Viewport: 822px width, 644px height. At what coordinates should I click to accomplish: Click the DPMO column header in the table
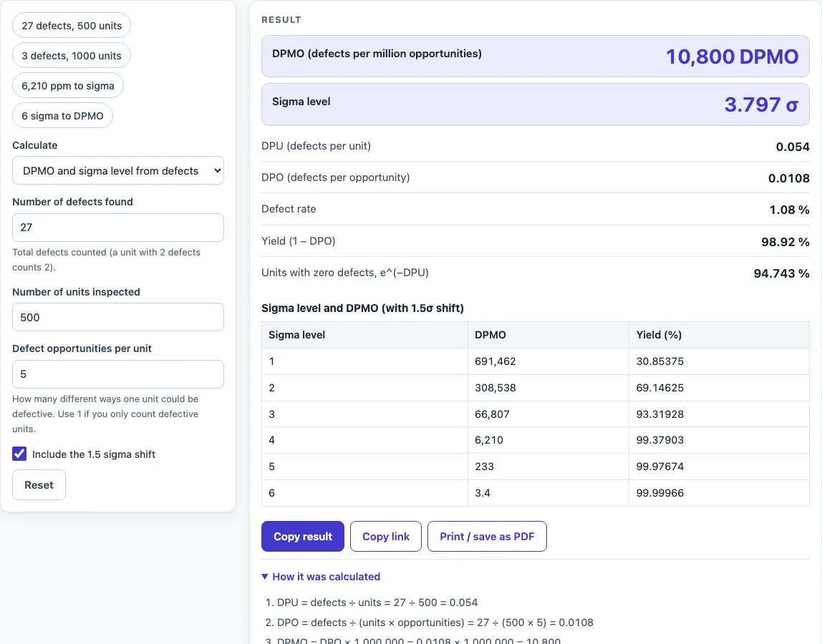point(548,335)
